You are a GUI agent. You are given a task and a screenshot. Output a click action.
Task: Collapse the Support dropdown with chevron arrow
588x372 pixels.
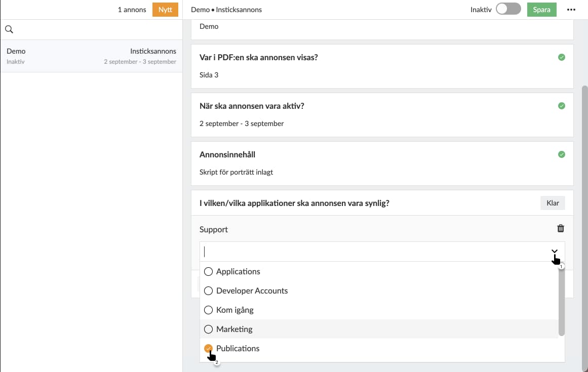(555, 252)
